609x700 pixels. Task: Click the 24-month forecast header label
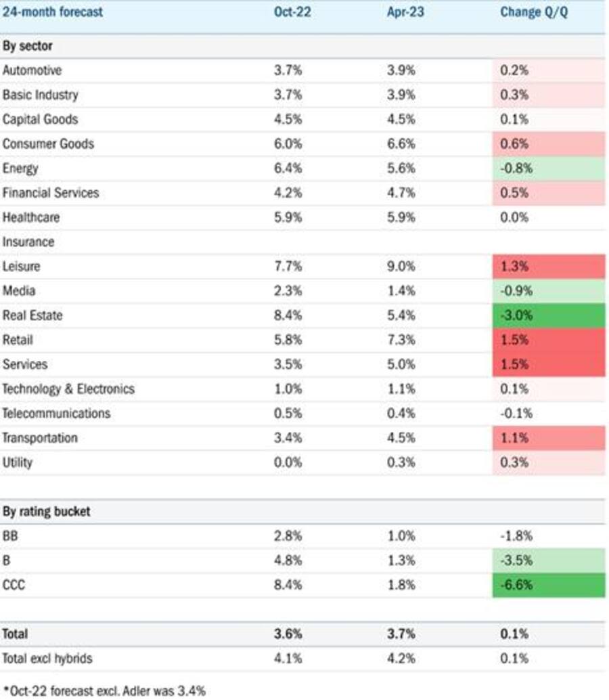(53, 12)
